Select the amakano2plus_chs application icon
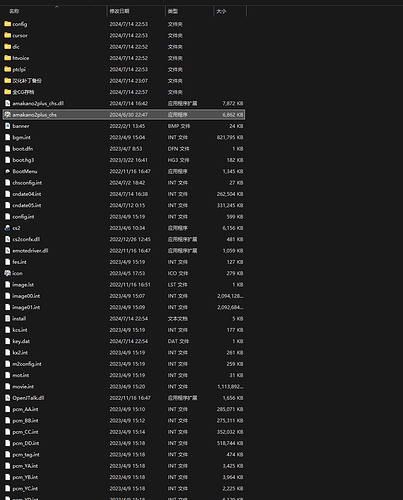This screenshot has height=500, width=403. click(x=8, y=115)
